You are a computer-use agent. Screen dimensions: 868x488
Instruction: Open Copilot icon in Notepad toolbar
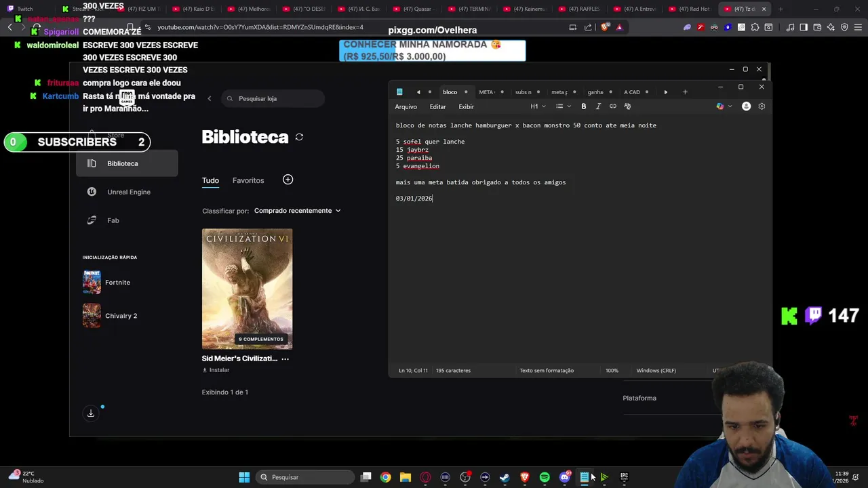coord(720,106)
